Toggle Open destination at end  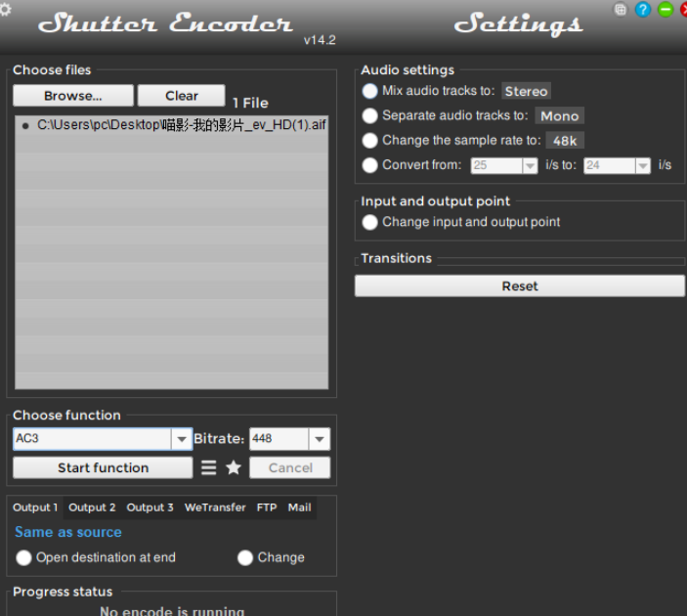pos(23,557)
